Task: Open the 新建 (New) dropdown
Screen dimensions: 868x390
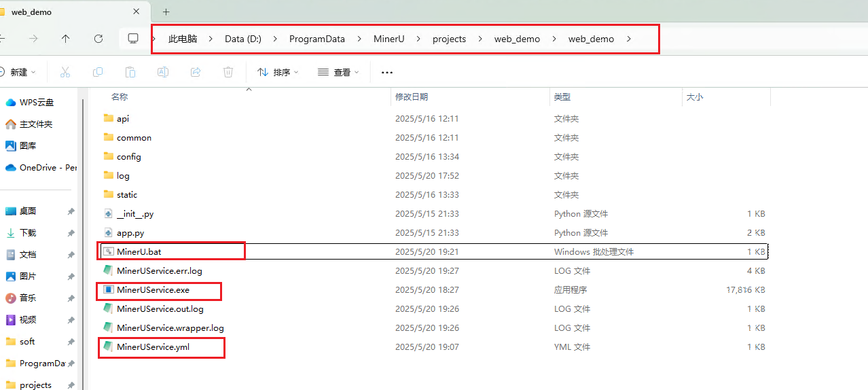Action: [x=18, y=72]
